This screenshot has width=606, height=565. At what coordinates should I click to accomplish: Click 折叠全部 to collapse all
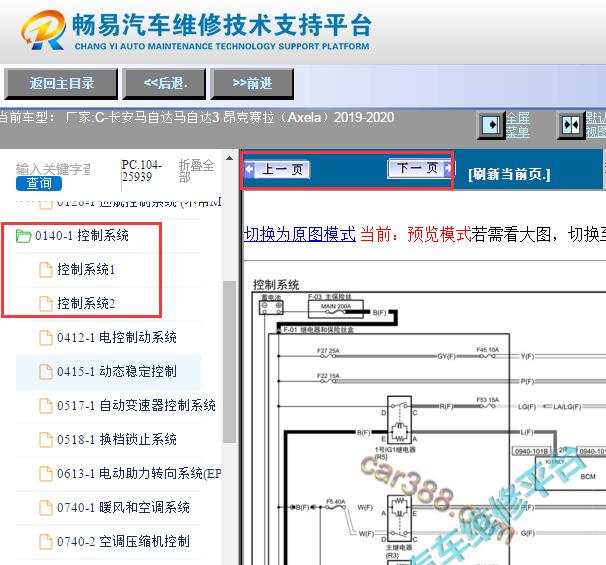click(x=196, y=171)
